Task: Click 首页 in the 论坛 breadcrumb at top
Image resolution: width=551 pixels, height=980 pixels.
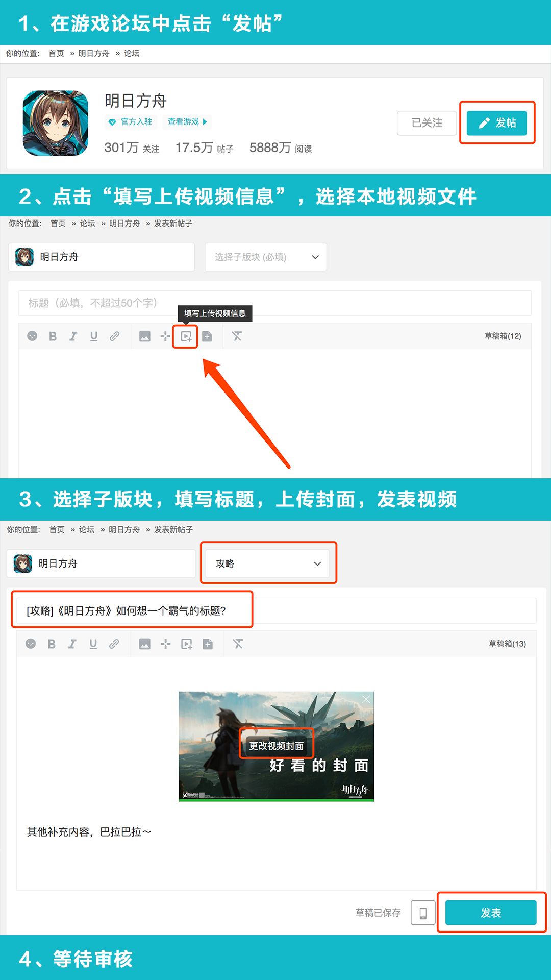Action: (56, 53)
